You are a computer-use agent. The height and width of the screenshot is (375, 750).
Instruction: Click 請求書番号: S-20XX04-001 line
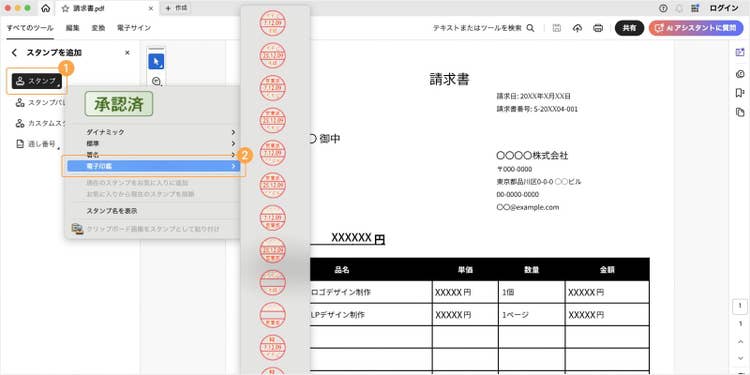tap(537, 109)
